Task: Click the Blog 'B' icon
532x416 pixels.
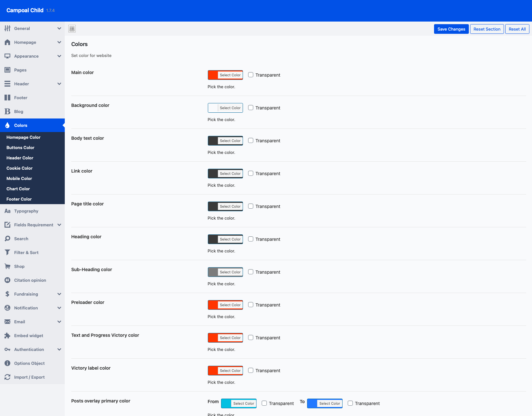Action: [7, 111]
